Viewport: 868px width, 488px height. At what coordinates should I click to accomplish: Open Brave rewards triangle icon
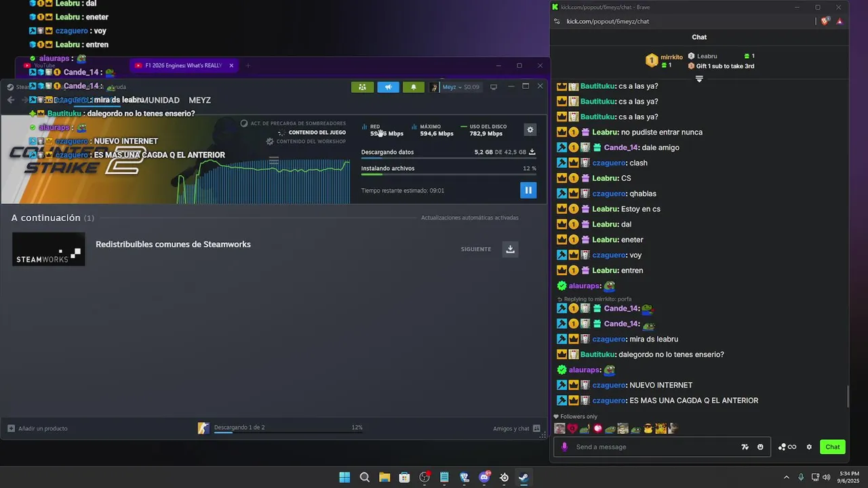click(x=840, y=21)
